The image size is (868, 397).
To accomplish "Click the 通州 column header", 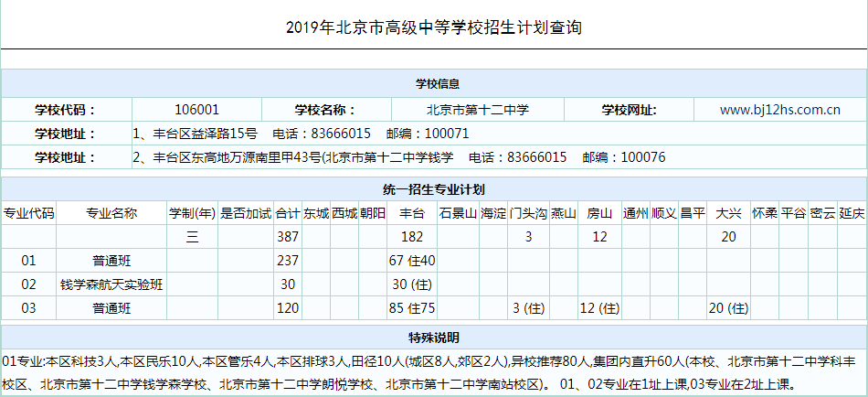I will click(636, 213).
